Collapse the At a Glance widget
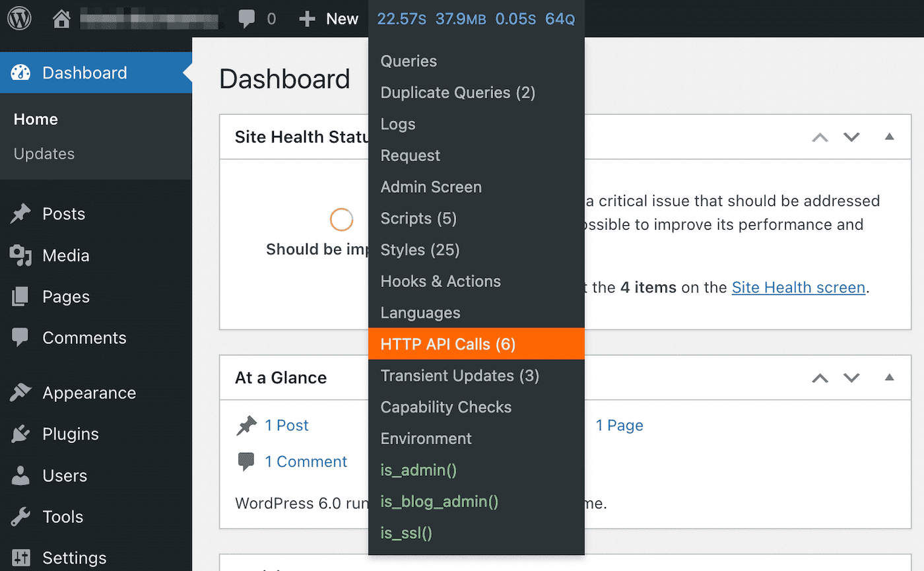 click(x=889, y=378)
